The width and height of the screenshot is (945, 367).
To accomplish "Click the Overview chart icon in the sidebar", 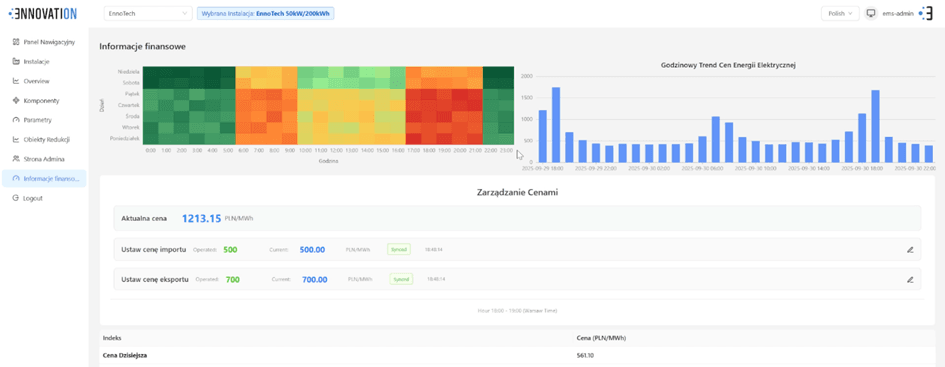I will click(16, 81).
